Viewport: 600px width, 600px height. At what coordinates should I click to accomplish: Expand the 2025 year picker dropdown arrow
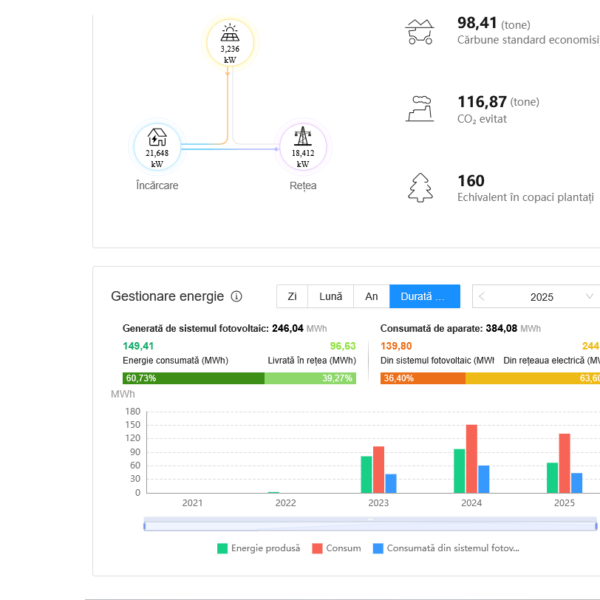588,297
